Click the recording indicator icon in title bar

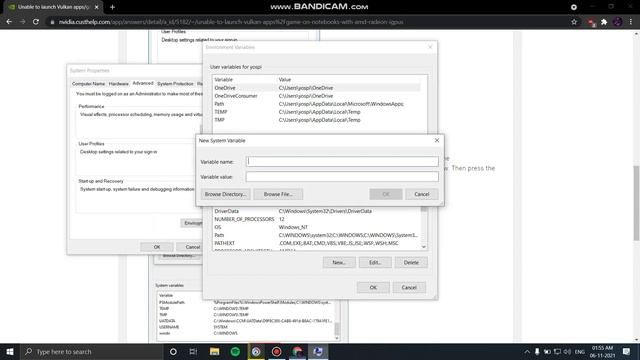573,7
